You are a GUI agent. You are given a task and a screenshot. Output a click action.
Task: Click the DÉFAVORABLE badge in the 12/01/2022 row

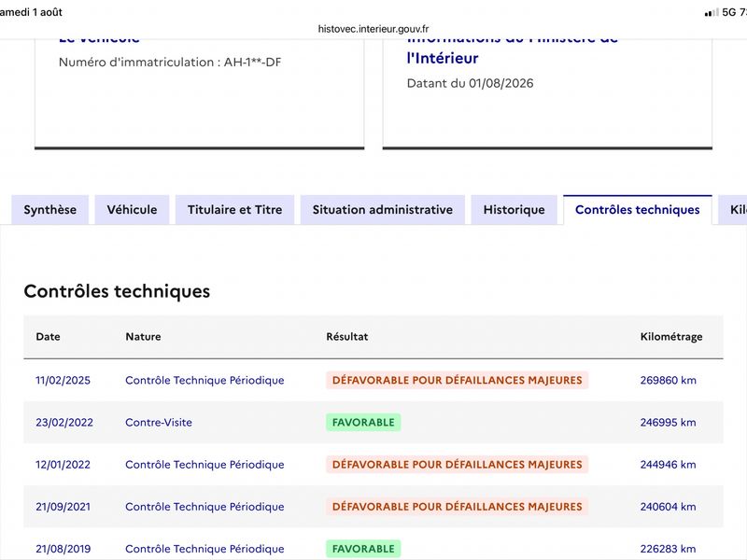[458, 465]
